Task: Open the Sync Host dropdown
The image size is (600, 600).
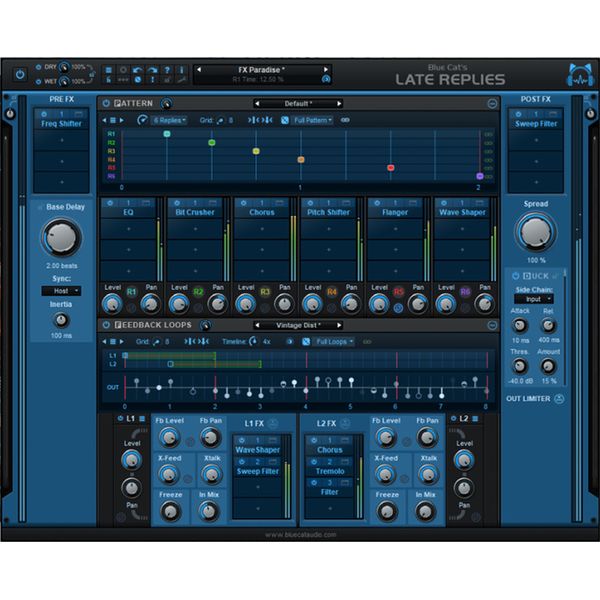Action: [61, 291]
